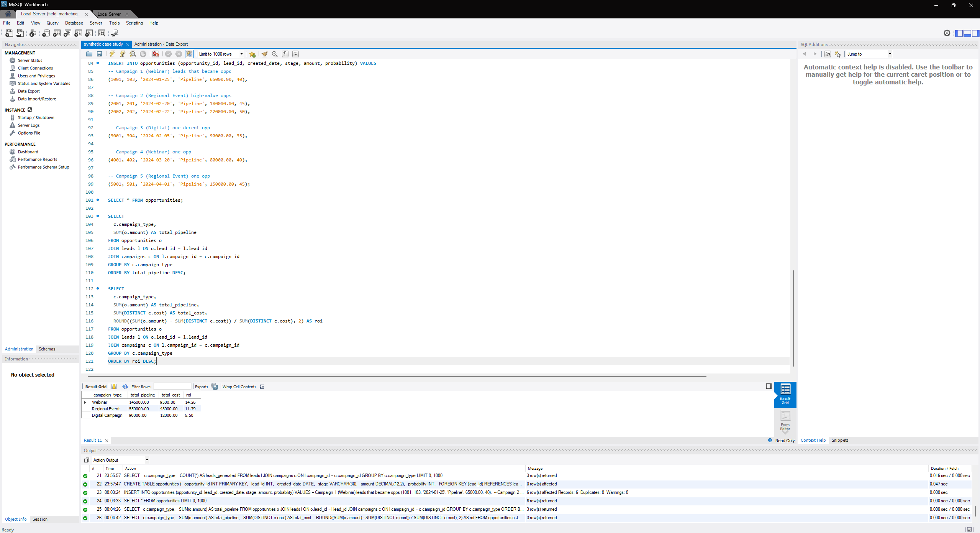The width and height of the screenshot is (980, 533).
Task: Beautify the query with the broom icon
Action: [264, 54]
